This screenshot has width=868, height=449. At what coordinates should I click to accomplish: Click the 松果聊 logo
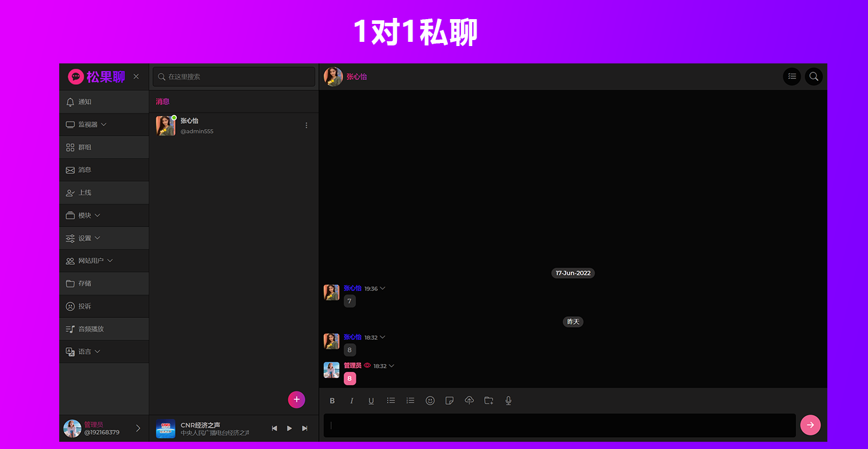tap(96, 77)
